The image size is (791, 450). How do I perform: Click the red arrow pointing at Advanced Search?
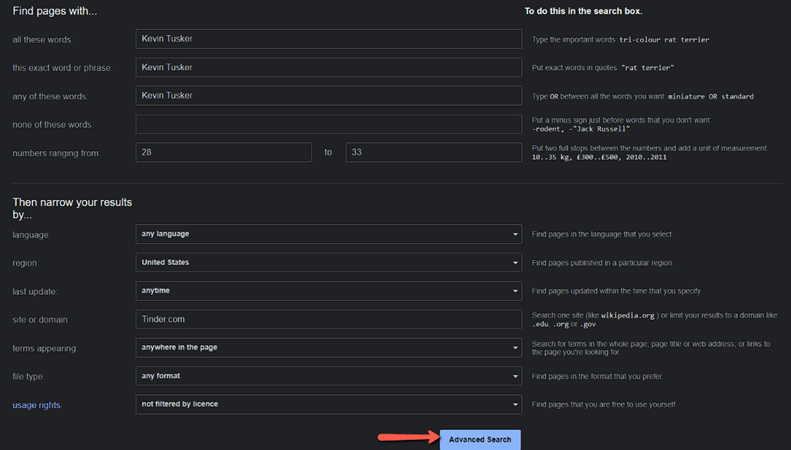(x=405, y=438)
